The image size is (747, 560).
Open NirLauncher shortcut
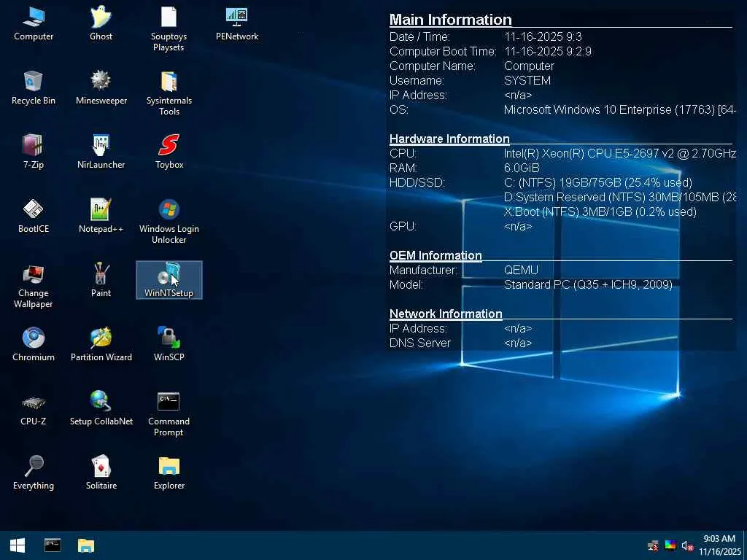coord(101,152)
